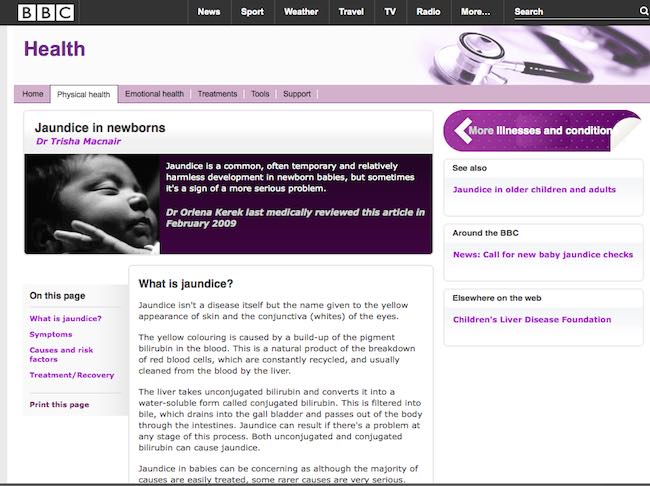Visit Children's Liver Disease Foundation link
This screenshot has height=486, width=650.
tap(532, 319)
